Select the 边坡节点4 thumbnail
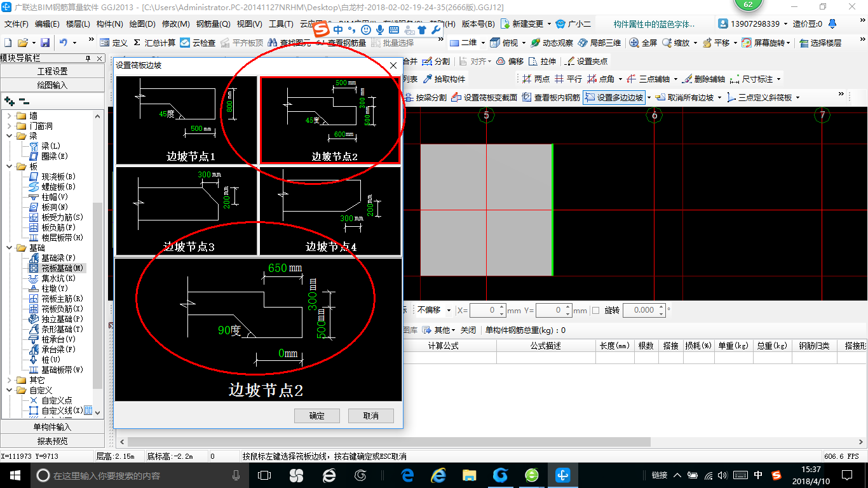868x488 pixels. [x=330, y=210]
